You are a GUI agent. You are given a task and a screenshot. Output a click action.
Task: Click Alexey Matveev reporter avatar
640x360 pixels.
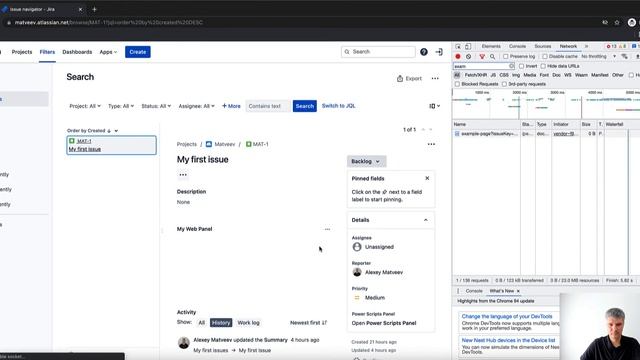tap(357, 272)
